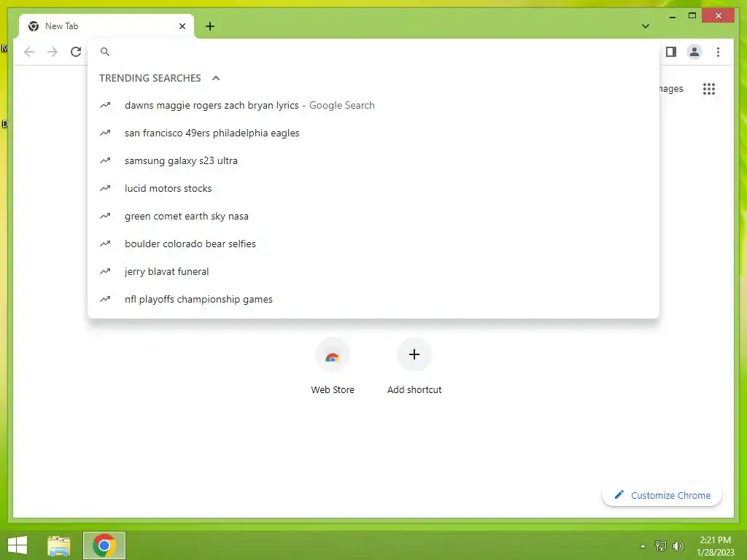Choose "dawns maggie rogers zach bryan lyrics" suggestion
The width and height of the screenshot is (747, 560).
pos(373,105)
